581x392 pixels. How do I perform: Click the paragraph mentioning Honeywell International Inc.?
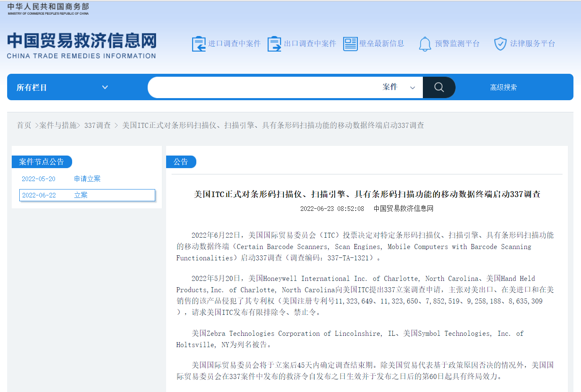(x=365, y=295)
